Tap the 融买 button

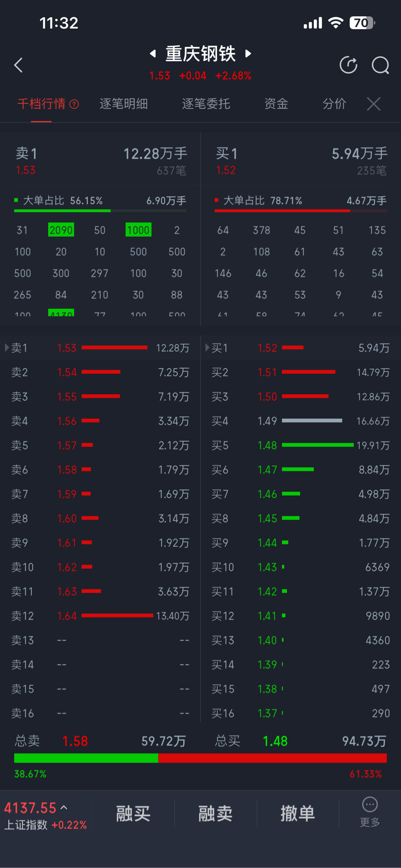point(133,813)
